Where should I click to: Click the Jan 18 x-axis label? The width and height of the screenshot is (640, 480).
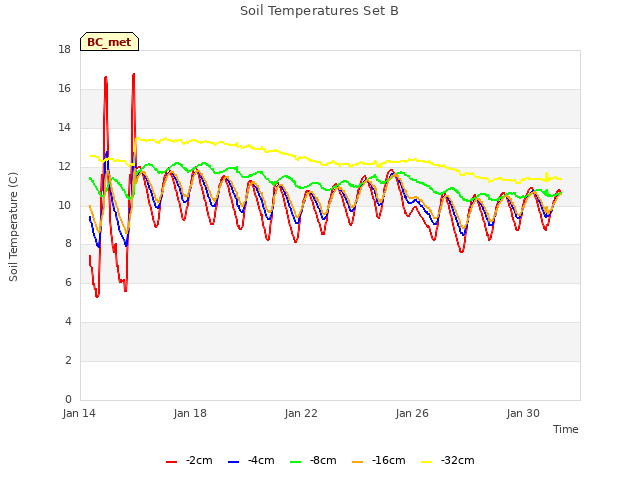(190, 413)
